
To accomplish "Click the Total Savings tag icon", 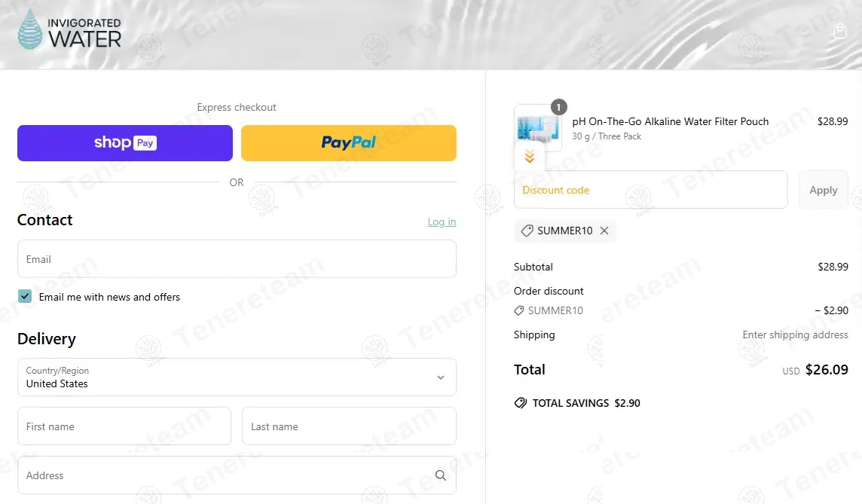I will tap(520, 403).
